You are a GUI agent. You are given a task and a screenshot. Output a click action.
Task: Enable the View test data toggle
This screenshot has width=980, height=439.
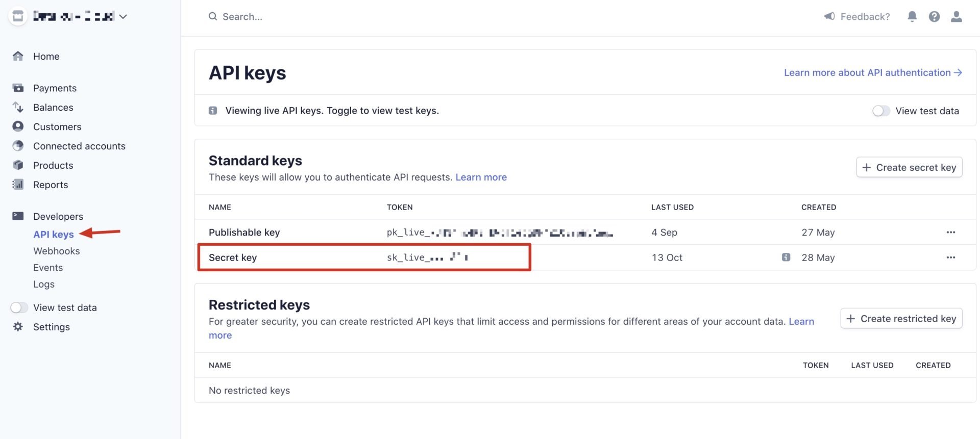pyautogui.click(x=881, y=111)
